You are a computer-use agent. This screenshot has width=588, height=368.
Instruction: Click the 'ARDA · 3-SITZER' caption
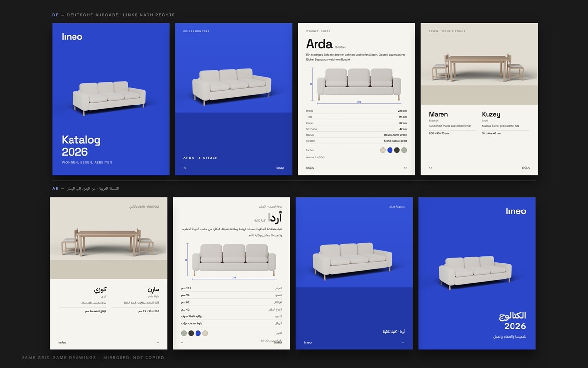200,158
